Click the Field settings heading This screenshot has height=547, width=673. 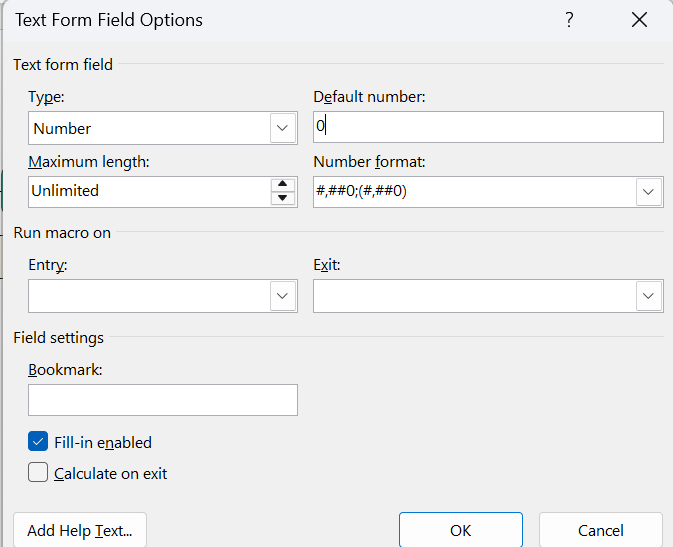click(x=59, y=338)
